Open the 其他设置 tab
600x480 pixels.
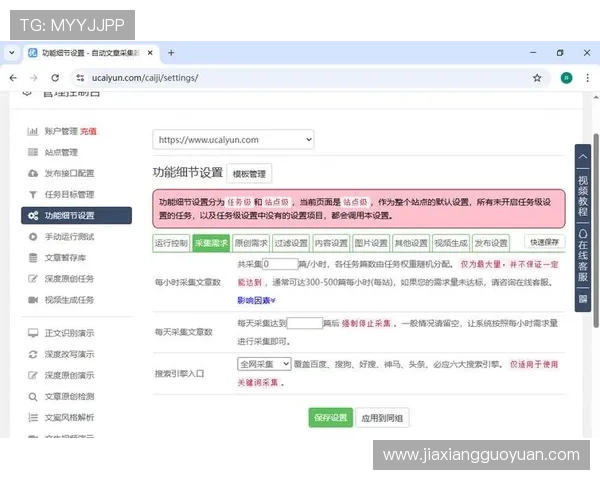tap(411, 243)
